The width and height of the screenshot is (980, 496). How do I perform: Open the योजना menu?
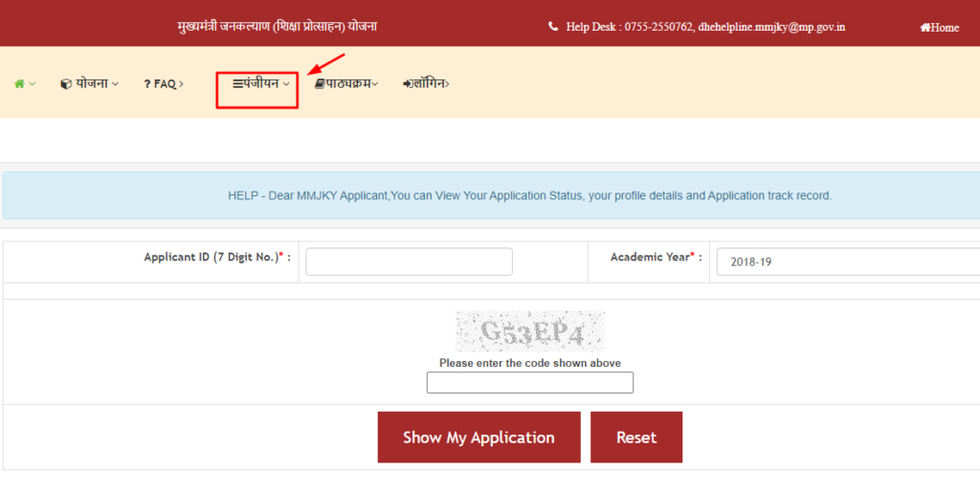click(89, 84)
